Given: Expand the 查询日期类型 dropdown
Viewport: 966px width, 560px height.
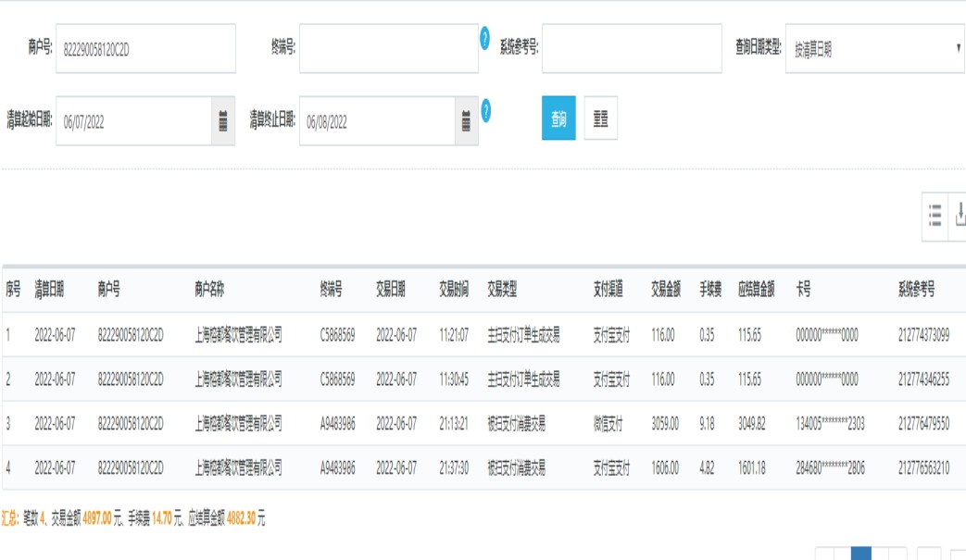Looking at the screenshot, I should click(874, 49).
